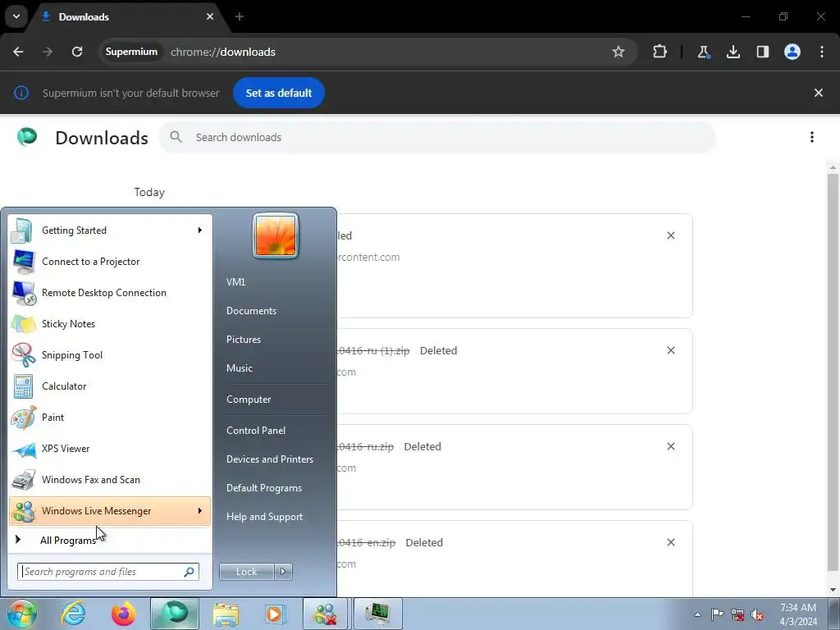Viewport: 840px width, 630px height.
Task: Open Getting Started from Start menu
Action: 109,231
